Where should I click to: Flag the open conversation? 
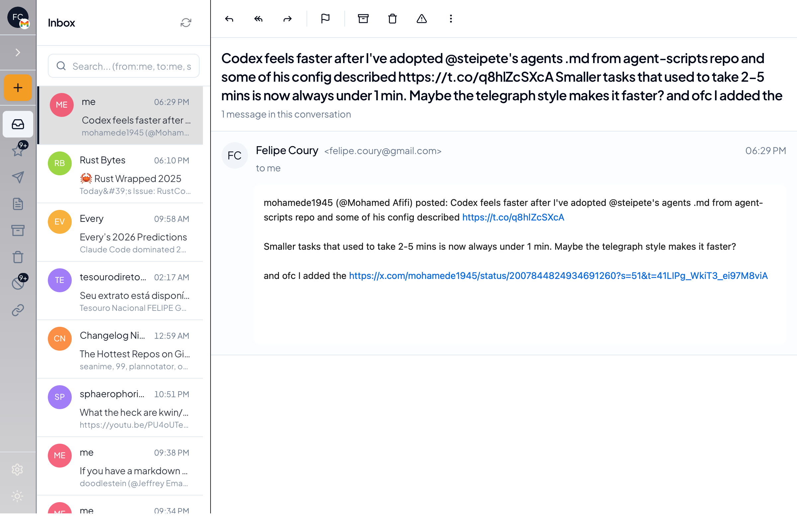coord(325,19)
